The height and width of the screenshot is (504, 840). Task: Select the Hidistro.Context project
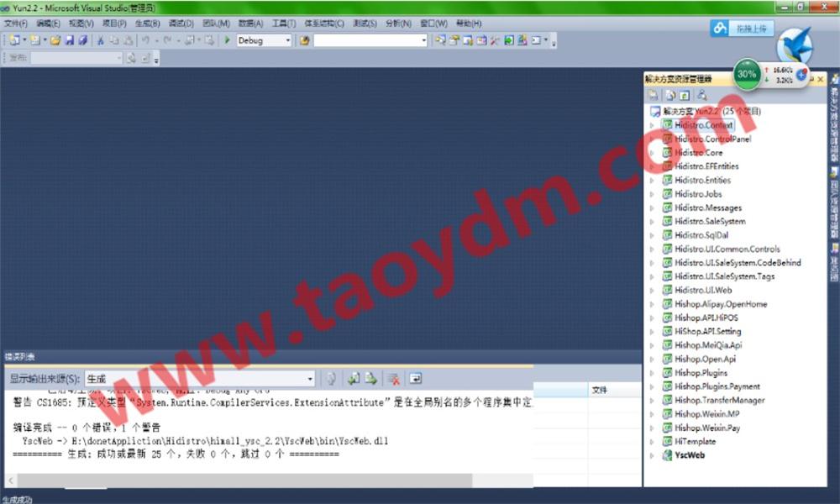703,125
